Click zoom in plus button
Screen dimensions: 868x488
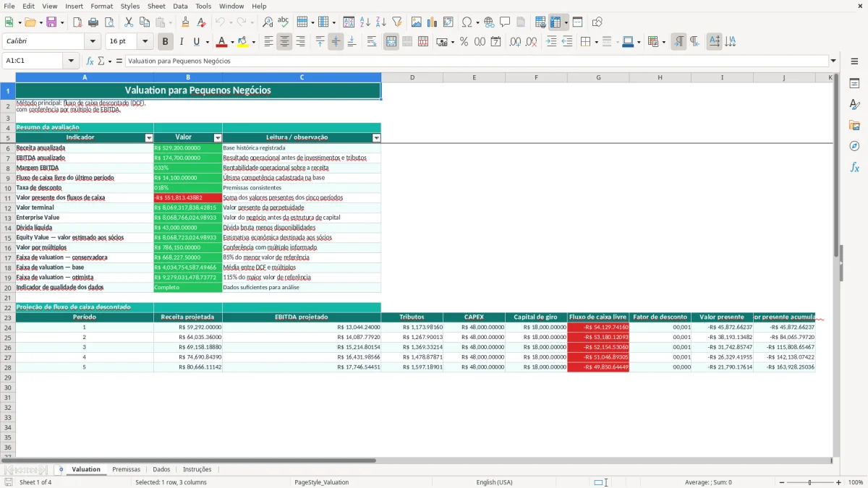pyautogui.click(x=838, y=482)
